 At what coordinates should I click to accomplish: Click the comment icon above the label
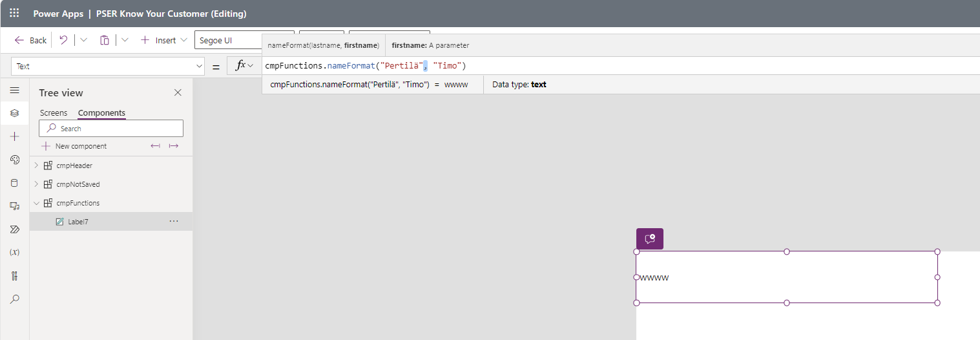pyautogui.click(x=650, y=239)
